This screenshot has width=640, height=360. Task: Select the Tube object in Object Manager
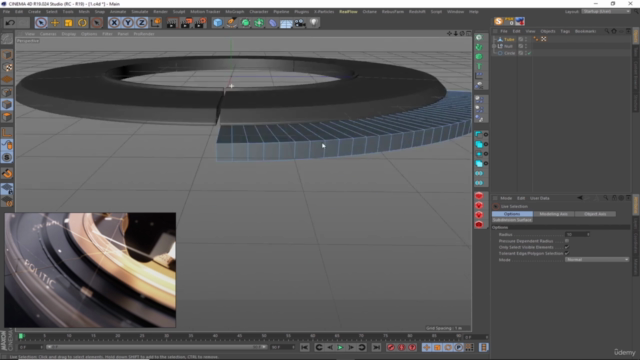pos(509,39)
